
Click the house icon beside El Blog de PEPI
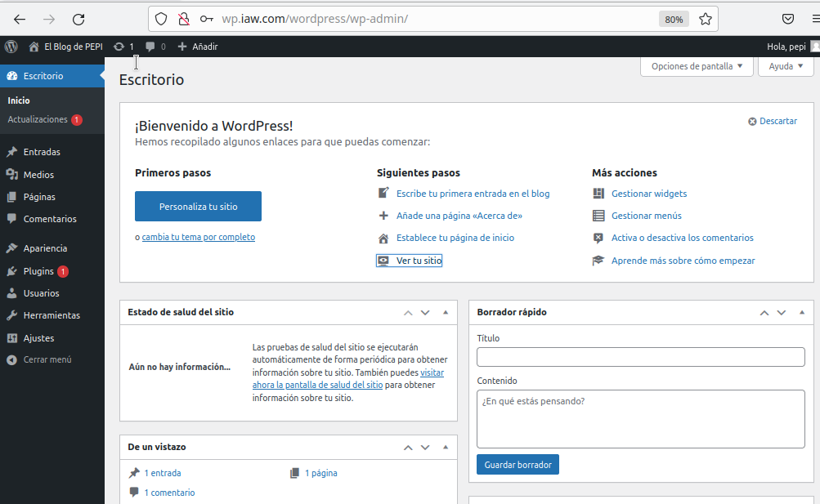click(34, 47)
